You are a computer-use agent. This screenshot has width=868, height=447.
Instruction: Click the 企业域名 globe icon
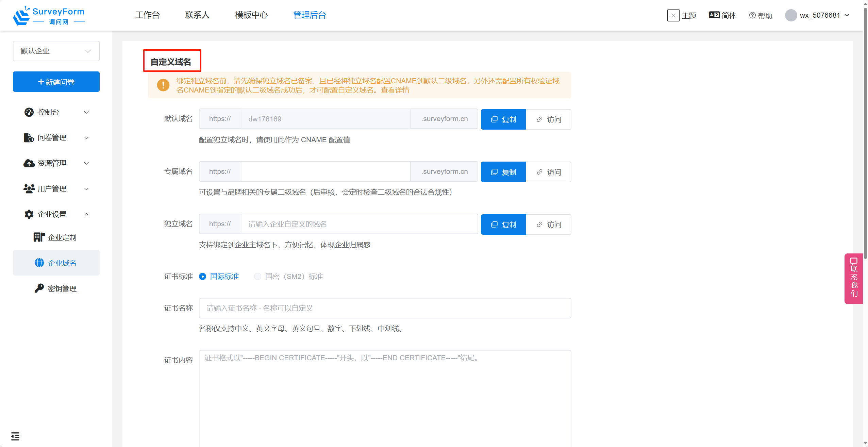coord(39,263)
